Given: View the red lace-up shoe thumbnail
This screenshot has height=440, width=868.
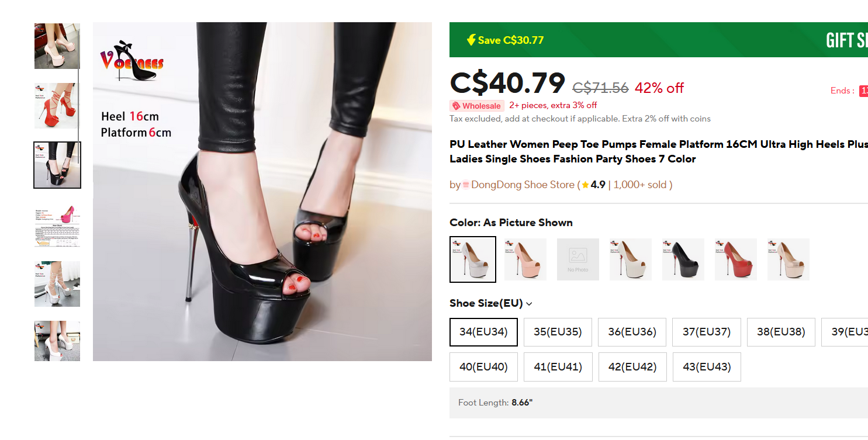Looking at the screenshot, I should tap(57, 106).
